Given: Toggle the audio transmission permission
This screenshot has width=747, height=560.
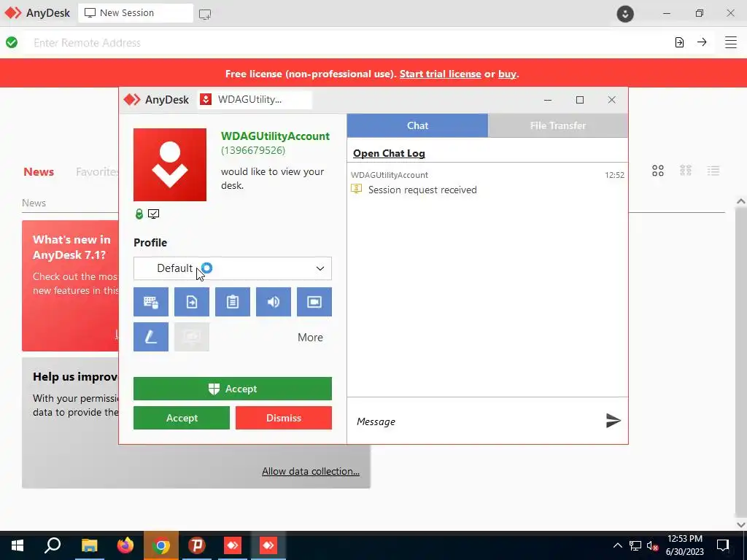Looking at the screenshot, I should pyautogui.click(x=274, y=302).
